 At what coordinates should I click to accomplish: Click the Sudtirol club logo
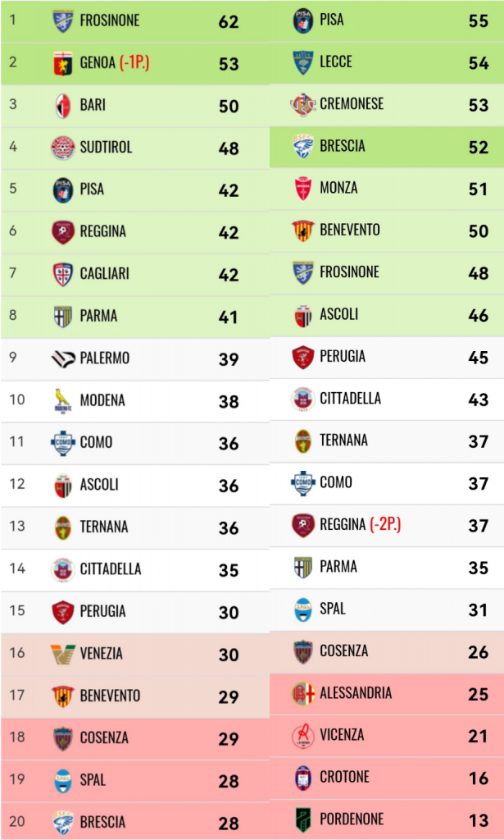(62, 148)
